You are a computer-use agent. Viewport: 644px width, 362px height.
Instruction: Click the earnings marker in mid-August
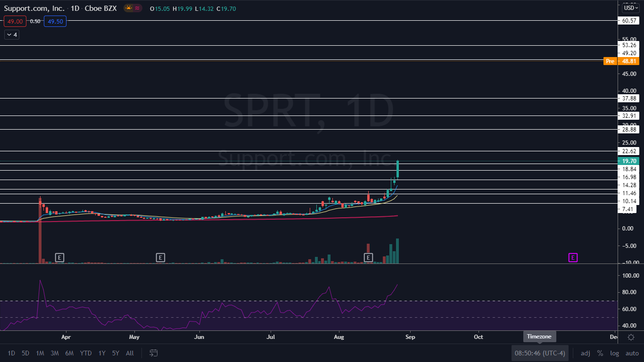coord(368,257)
